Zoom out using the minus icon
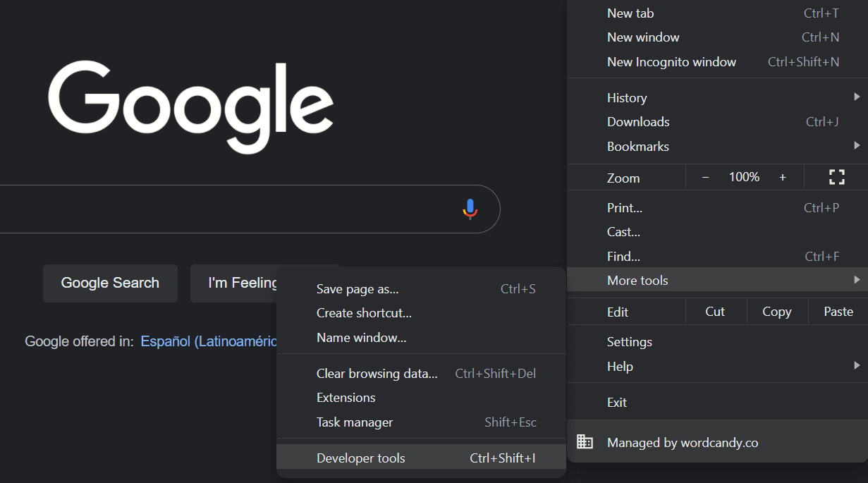 [704, 177]
